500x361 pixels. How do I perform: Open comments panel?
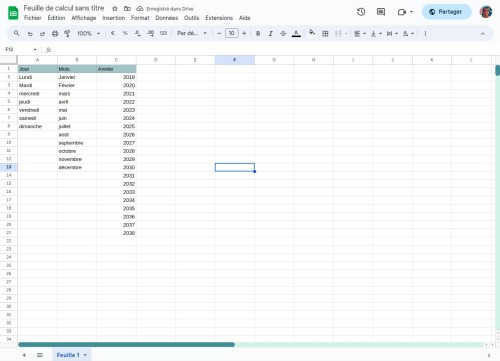point(381,12)
